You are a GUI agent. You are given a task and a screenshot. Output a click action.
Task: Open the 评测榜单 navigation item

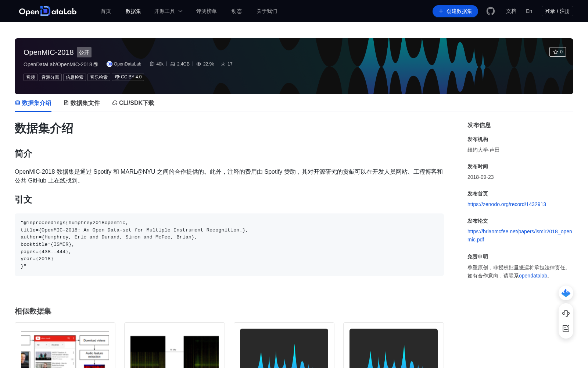(207, 11)
